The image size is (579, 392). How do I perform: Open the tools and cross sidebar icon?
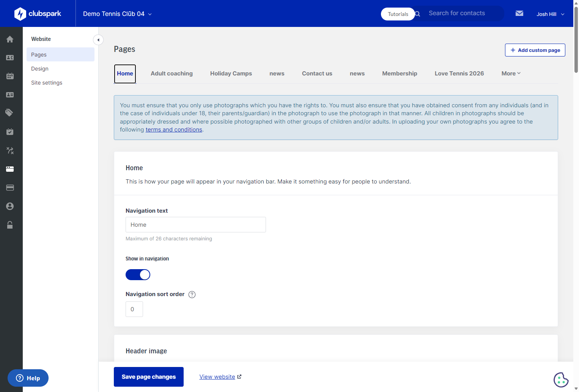point(10,151)
